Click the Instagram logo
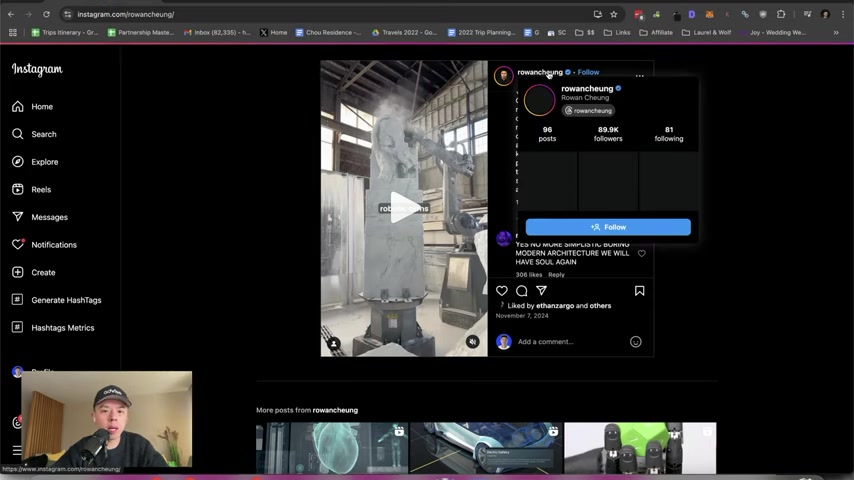The width and height of the screenshot is (854, 480). pyautogui.click(x=37, y=69)
